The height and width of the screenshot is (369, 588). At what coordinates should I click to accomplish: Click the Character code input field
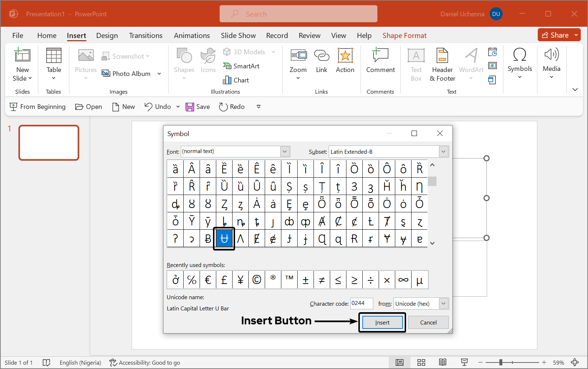[362, 304]
